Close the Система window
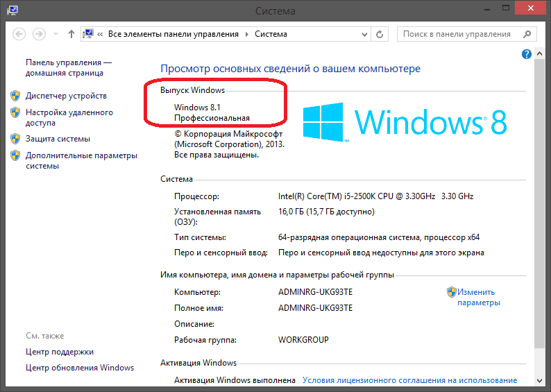 531,8
